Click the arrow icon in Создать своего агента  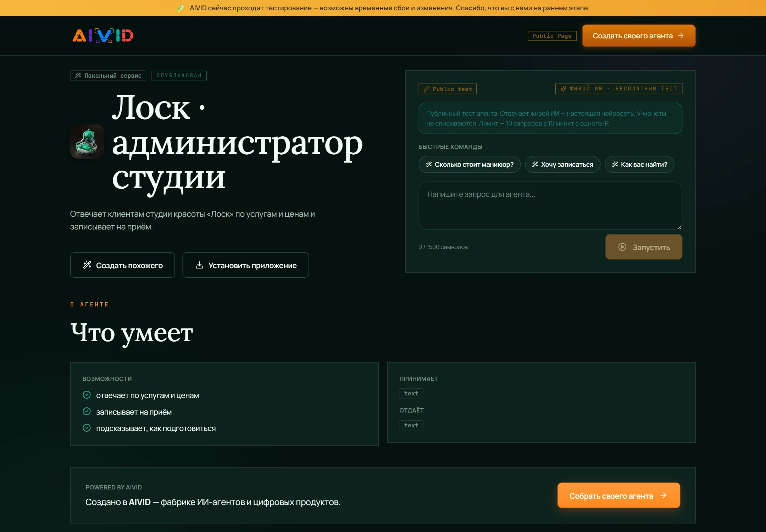[681, 36]
